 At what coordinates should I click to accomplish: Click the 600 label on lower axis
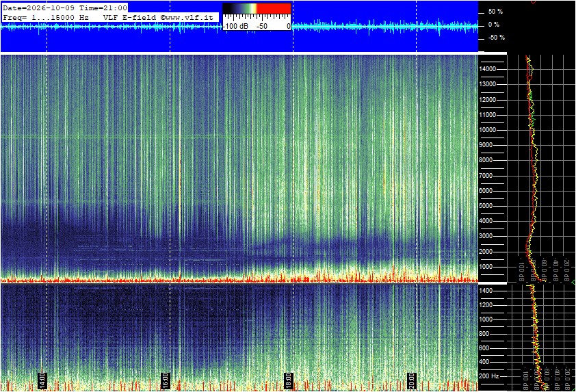484,348
